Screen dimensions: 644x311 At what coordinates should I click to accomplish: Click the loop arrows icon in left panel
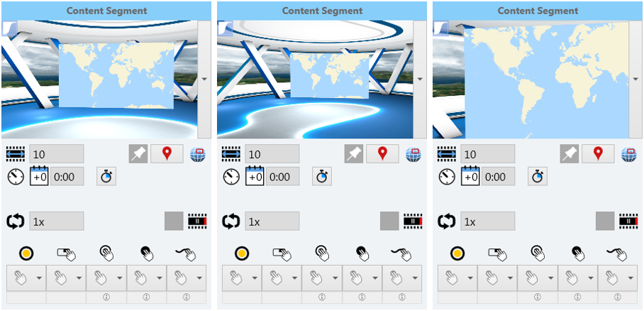point(16,222)
